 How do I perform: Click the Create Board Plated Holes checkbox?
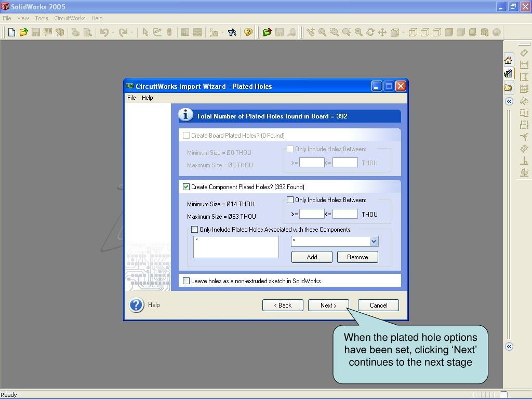click(x=186, y=136)
